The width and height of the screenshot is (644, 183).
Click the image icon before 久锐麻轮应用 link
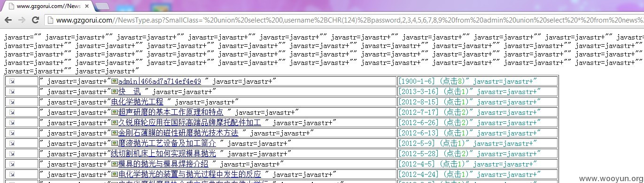[x=115, y=123]
